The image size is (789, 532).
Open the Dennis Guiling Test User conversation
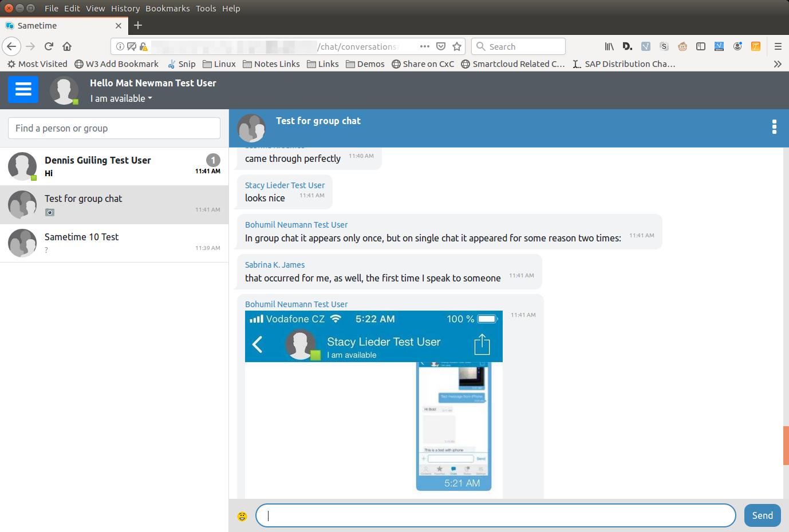coord(114,166)
